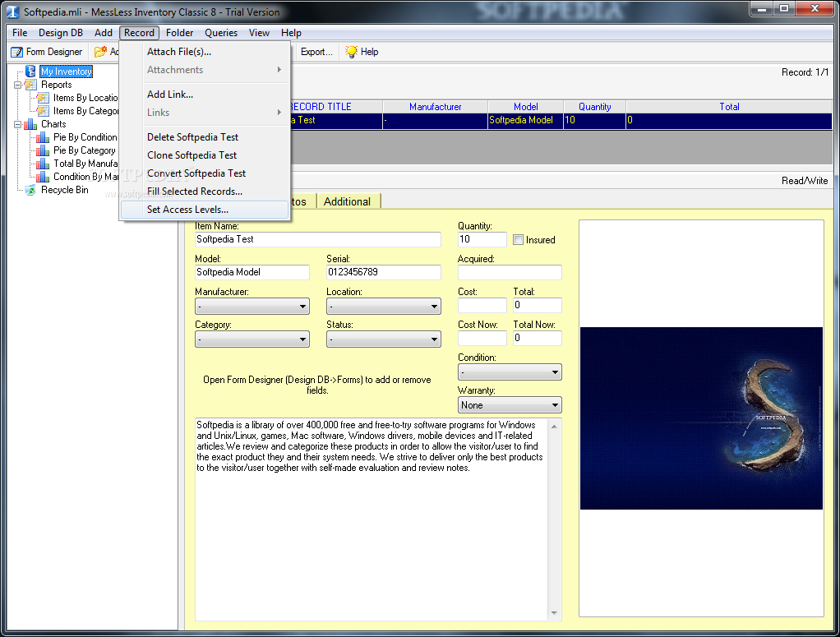
Task: Open the Status dropdown
Action: tap(384, 339)
